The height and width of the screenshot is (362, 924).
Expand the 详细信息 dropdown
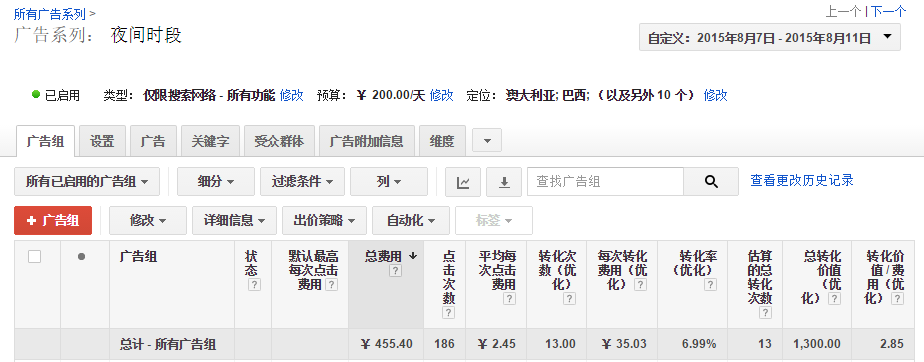(235, 221)
